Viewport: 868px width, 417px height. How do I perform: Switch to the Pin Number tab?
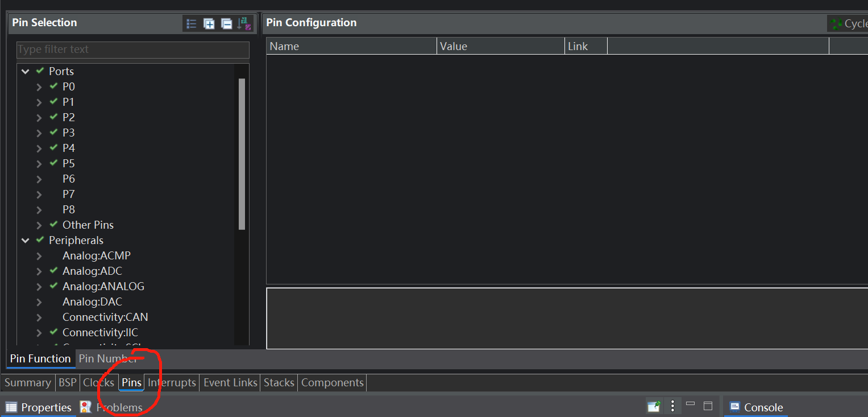(107, 358)
